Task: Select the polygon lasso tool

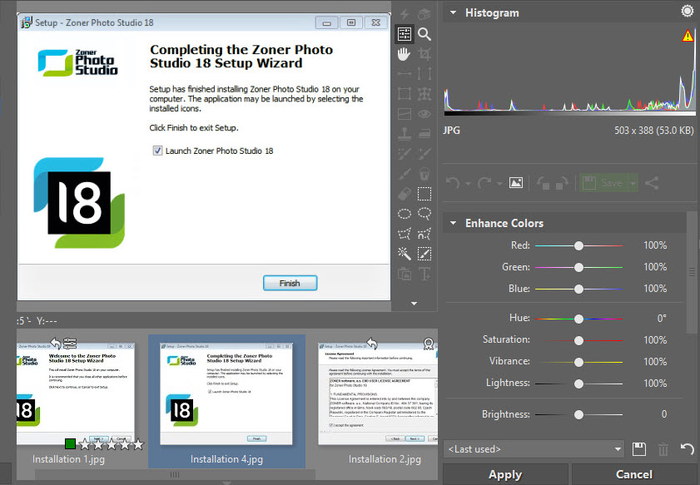Action: pos(404,234)
